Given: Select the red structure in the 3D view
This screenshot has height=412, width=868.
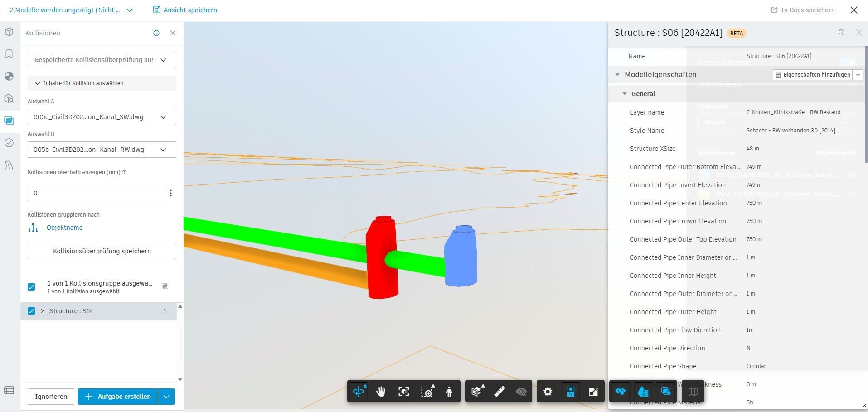Looking at the screenshot, I should pos(382,257).
